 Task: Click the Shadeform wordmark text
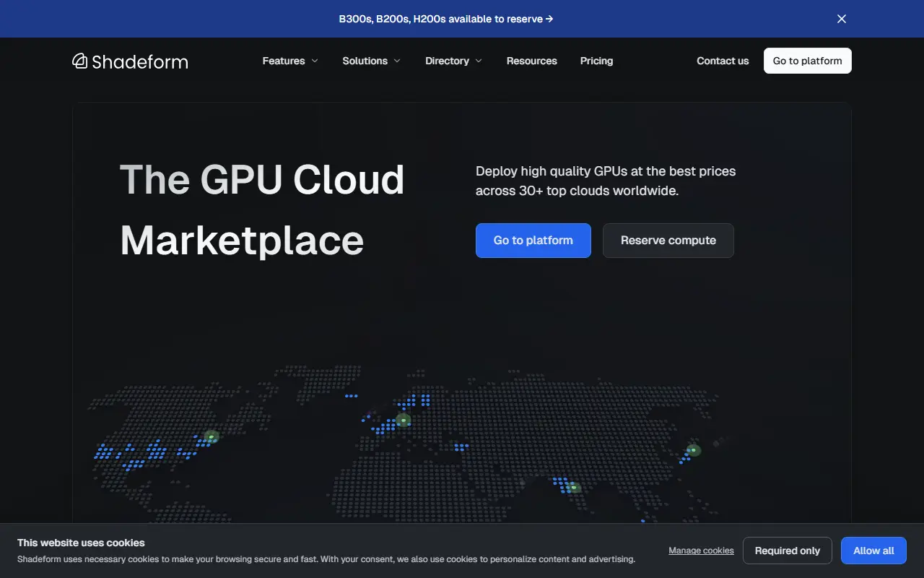point(140,61)
